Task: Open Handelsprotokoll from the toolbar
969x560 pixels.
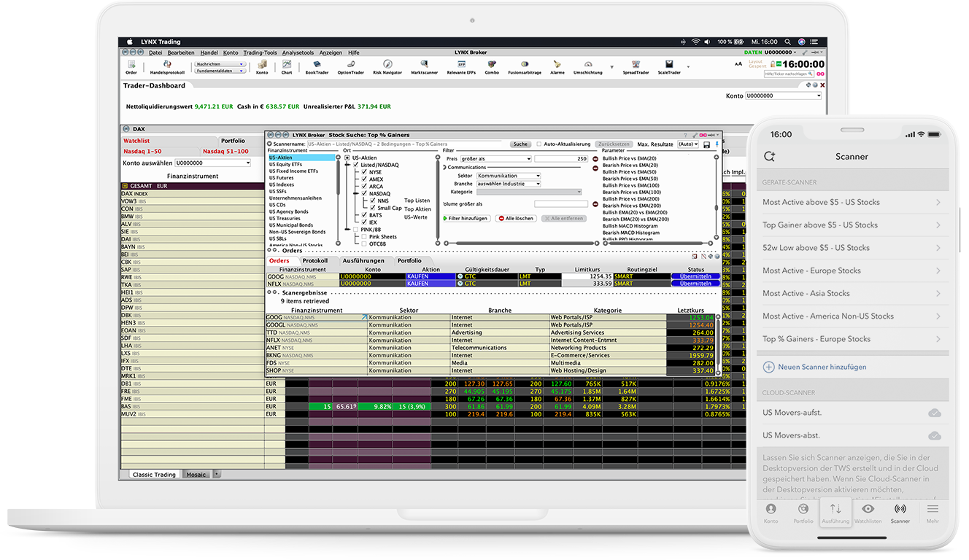Action: [x=167, y=67]
